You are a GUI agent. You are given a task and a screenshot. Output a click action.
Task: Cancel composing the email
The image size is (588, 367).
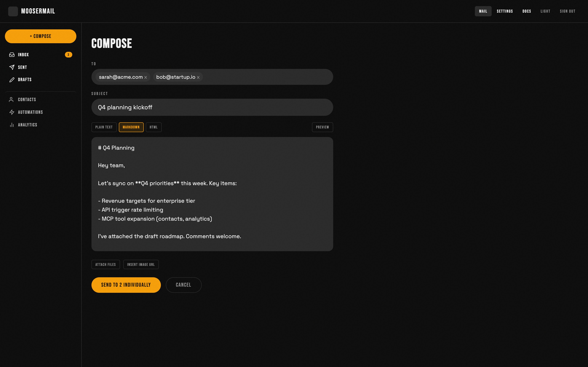[184, 285]
